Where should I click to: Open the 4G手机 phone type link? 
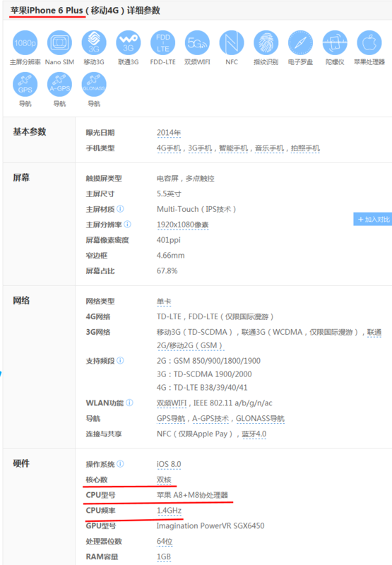pos(169,148)
